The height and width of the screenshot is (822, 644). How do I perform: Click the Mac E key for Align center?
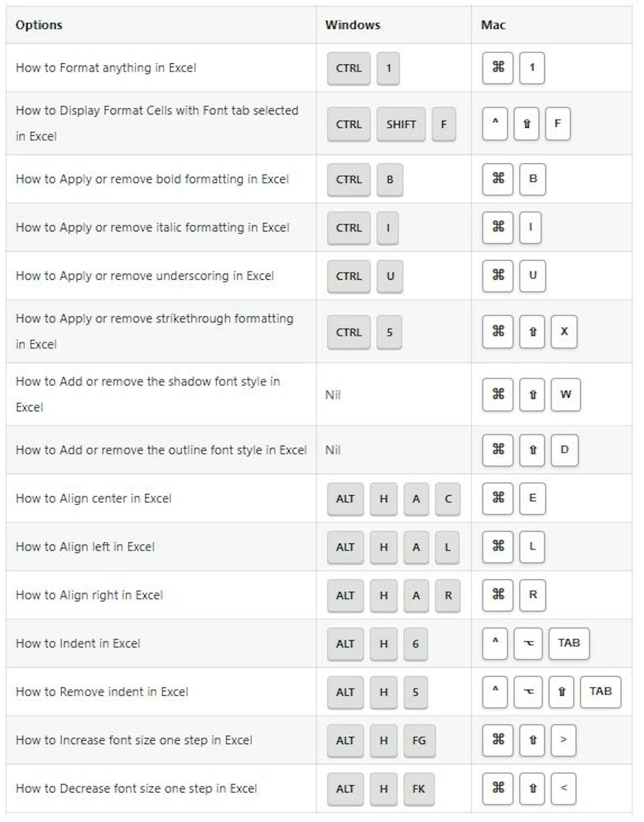[x=532, y=498]
